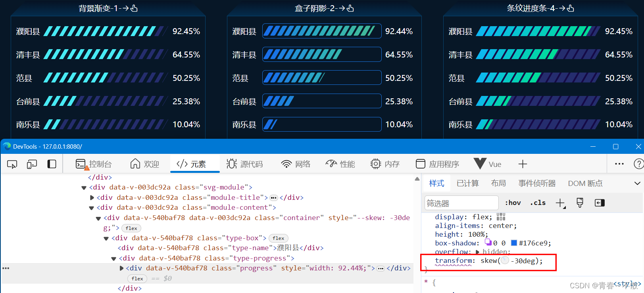Toggle the :hov element state button
644x293 pixels.
pyautogui.click(x=513, y=203)
